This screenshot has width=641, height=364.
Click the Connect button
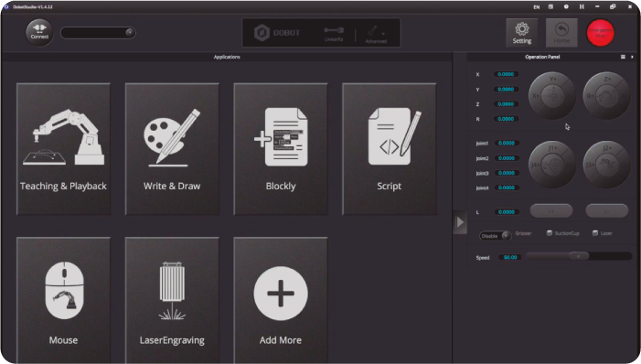click(x=39, y=32)
